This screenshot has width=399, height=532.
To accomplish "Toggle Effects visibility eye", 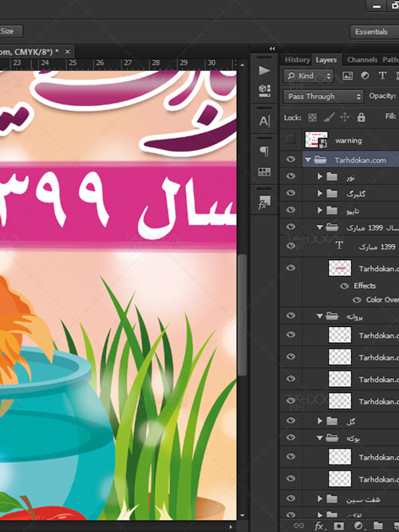I will click(344, 286).
